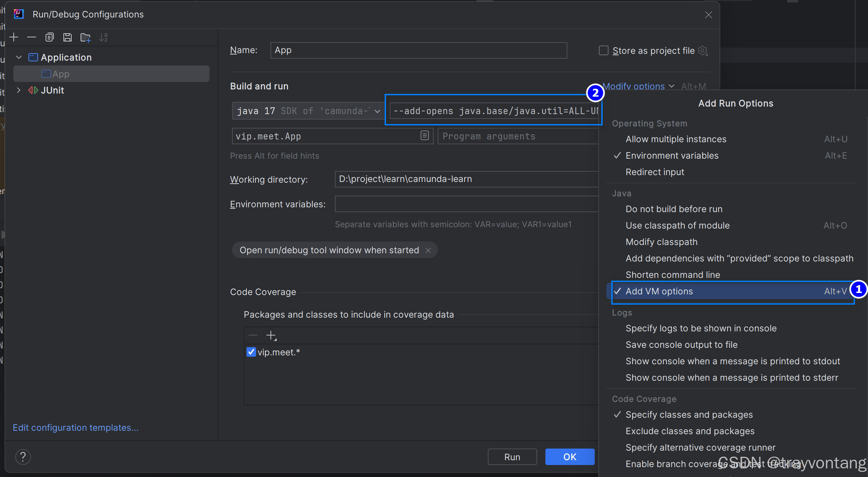Click the OK button to confirm
Image resolution: width=868 pixels, height=477 pixels.
click(x=569, y=457)
